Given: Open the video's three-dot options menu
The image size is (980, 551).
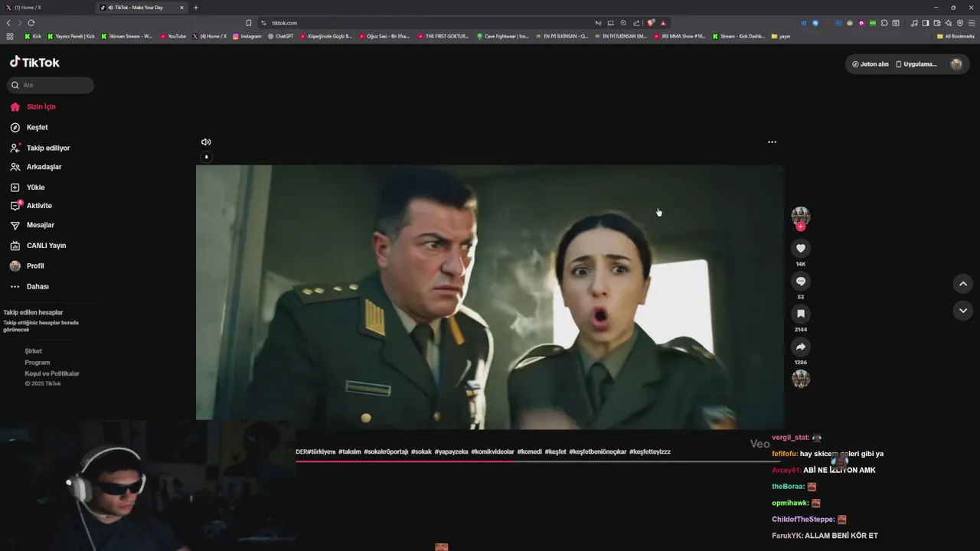Looking at the screenshot, I should coord(772,142).
